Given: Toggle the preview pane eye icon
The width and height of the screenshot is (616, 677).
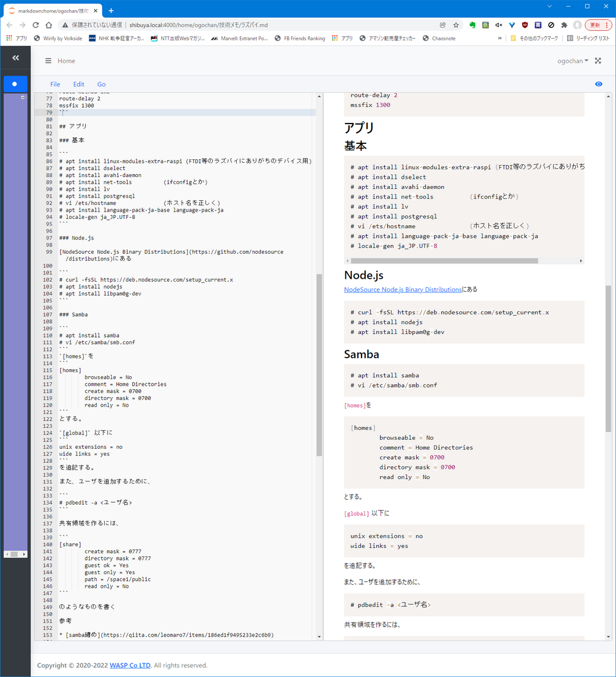Looking at the screenshot, I should [x=598, y=84].
